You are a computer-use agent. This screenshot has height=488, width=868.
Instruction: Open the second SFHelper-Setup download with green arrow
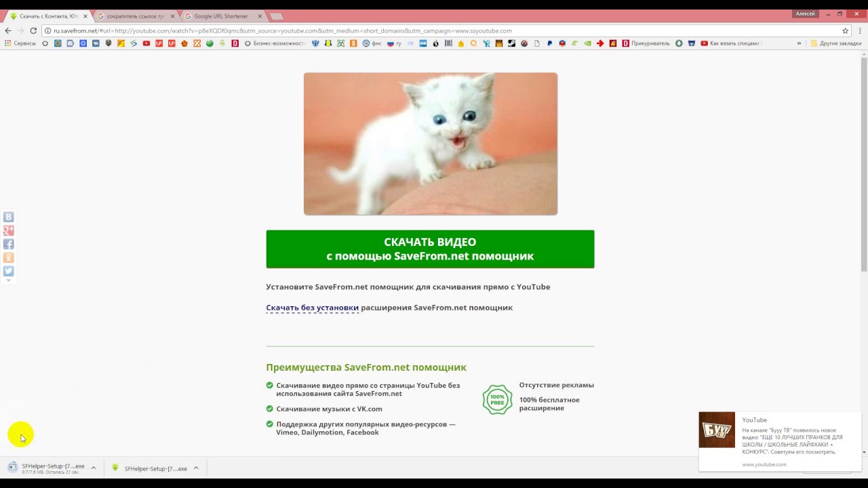tap(149, 468)
